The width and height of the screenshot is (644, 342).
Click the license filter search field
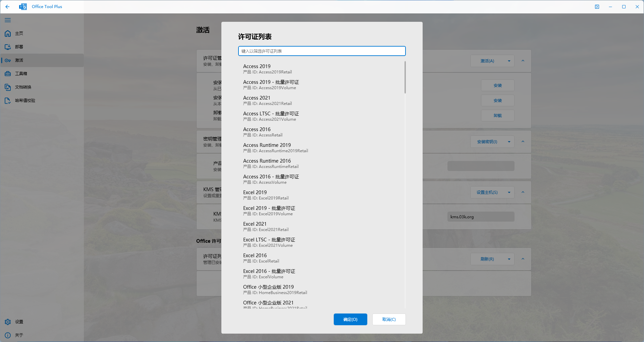pyautogui.click(x=322, y=51)
